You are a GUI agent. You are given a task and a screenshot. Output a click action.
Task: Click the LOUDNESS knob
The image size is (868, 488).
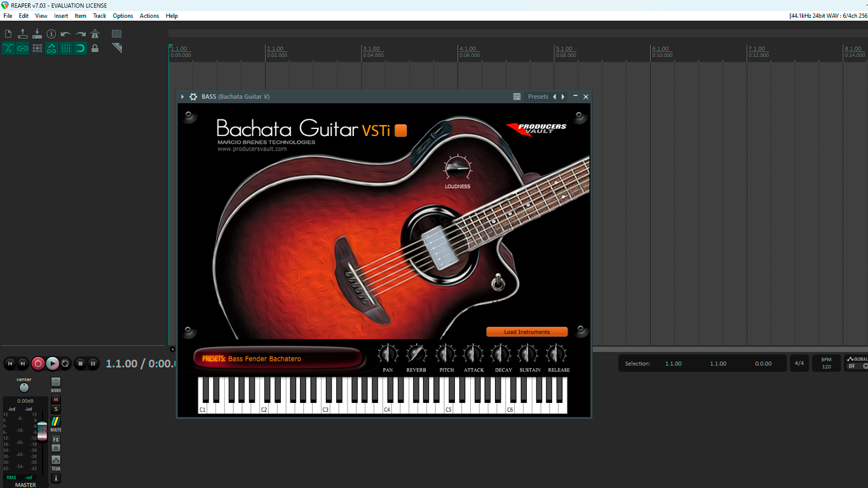458,168
